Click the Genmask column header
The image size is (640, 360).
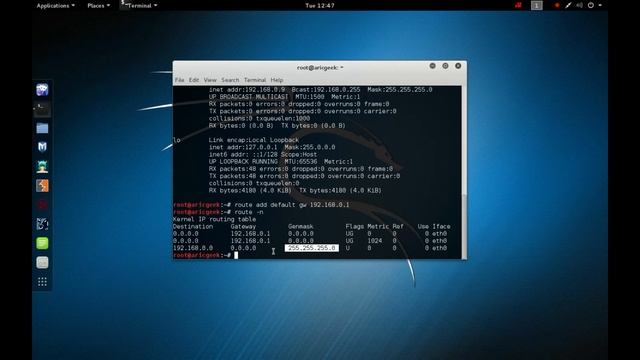point(301,227)
